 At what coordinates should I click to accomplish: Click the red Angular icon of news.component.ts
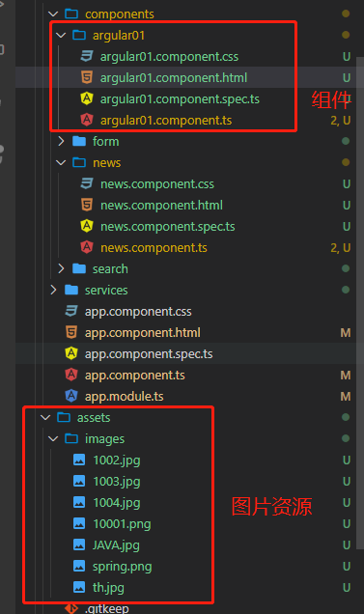point(87,247)
